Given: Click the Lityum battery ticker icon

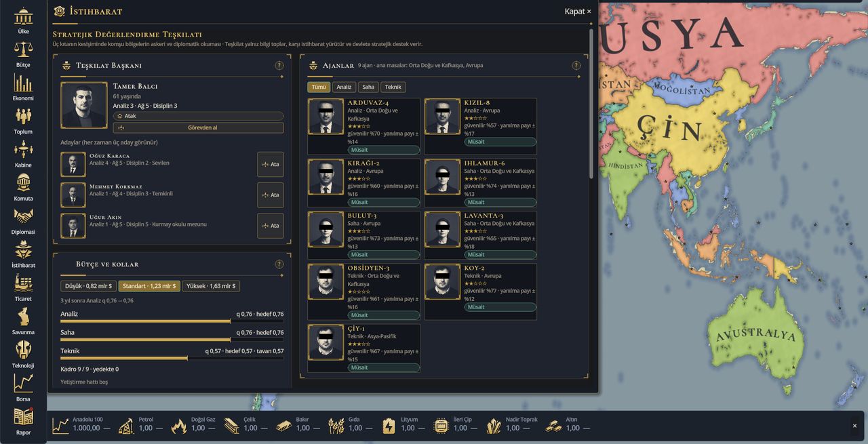Looking at the screenshot, I should coord(389,426).
